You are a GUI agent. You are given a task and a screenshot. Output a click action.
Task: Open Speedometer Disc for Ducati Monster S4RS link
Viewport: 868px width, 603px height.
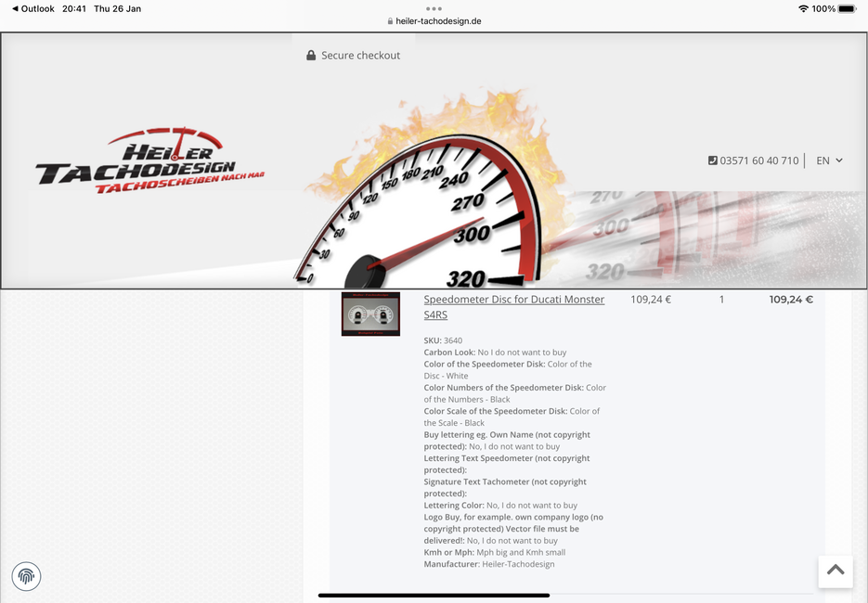pos(513,307)
